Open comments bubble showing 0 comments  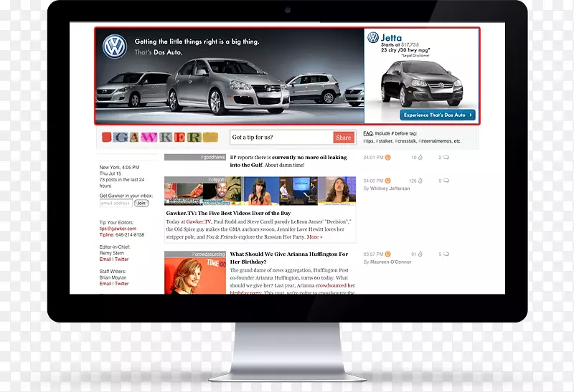pyautogui.click(x=446, y=181)
